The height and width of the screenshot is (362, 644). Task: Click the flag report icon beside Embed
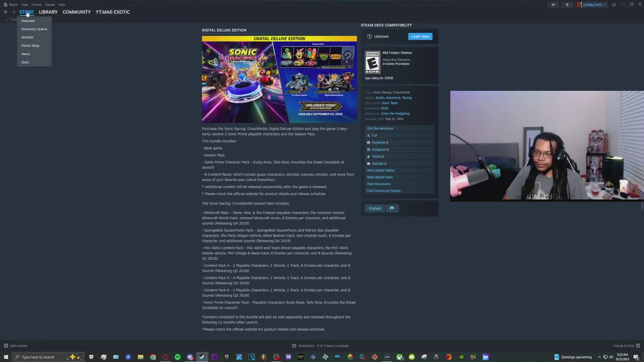pyautogui.click(x=391, y=208)
